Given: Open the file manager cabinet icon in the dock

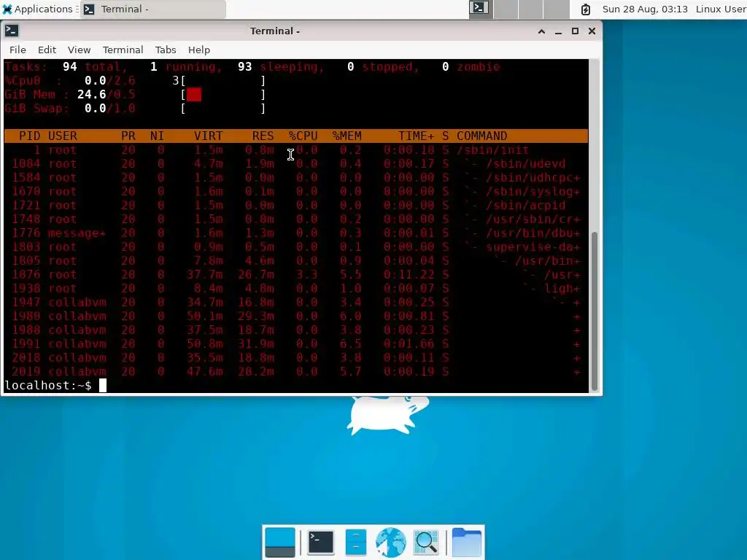Looking at the screenshot, I should [x=356, y=542].
